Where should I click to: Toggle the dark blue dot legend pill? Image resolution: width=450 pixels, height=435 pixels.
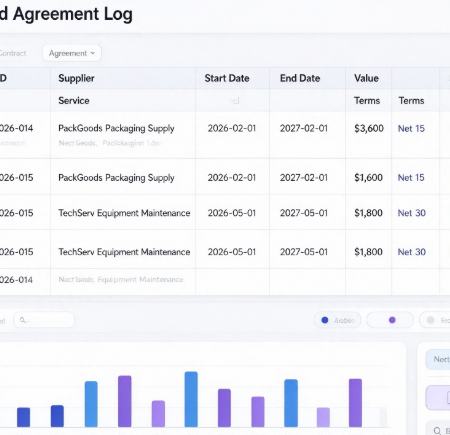[337, 320]
